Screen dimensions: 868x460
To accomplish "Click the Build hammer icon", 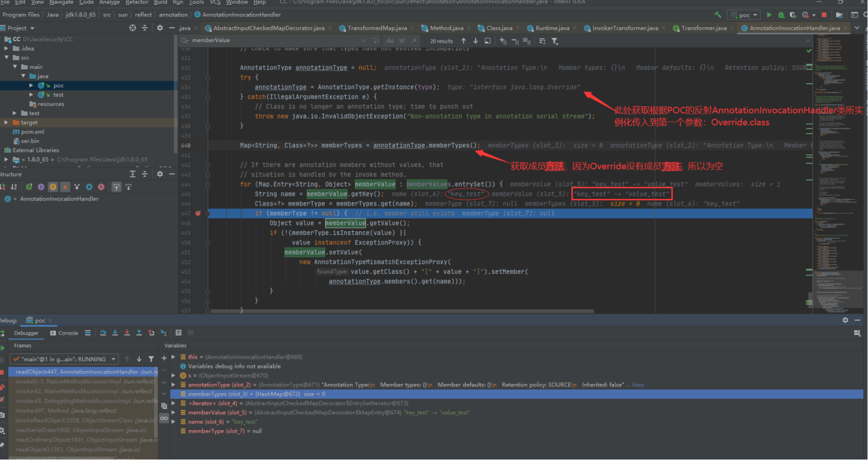I will [x=718, y=14].
